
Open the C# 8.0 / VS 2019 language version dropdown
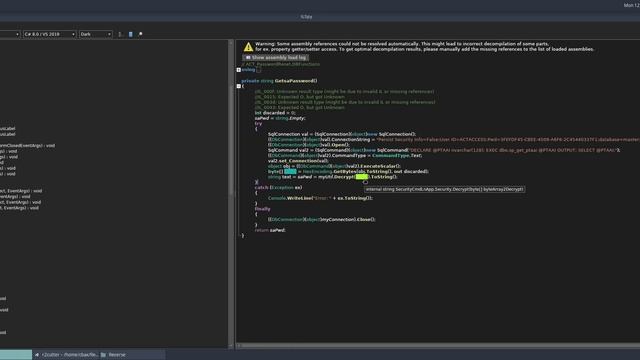point(49,34)
